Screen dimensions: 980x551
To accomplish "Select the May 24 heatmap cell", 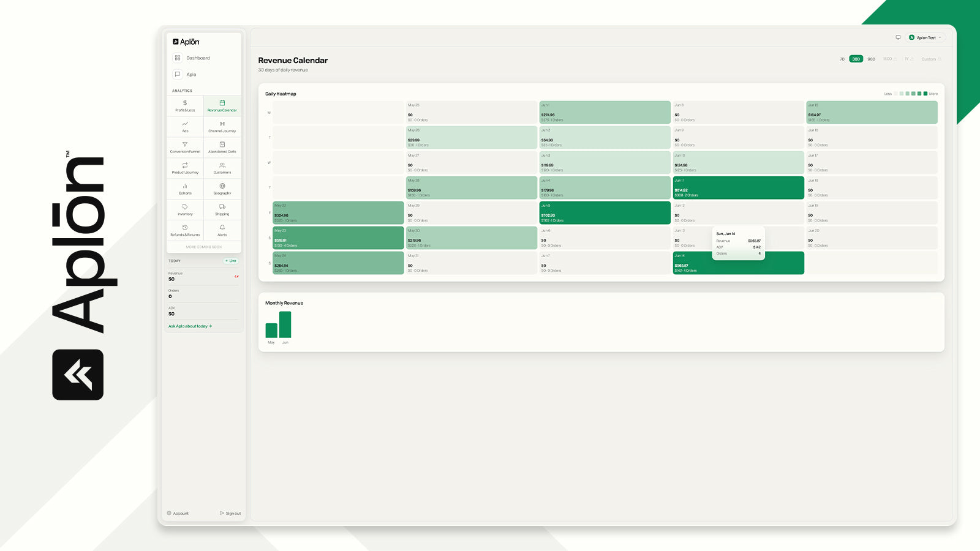I will [338, 263].
